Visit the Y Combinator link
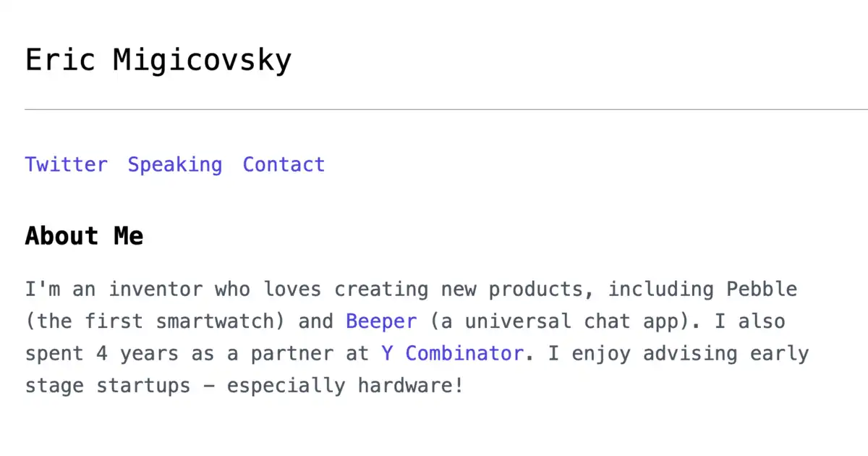 point(452,353)
